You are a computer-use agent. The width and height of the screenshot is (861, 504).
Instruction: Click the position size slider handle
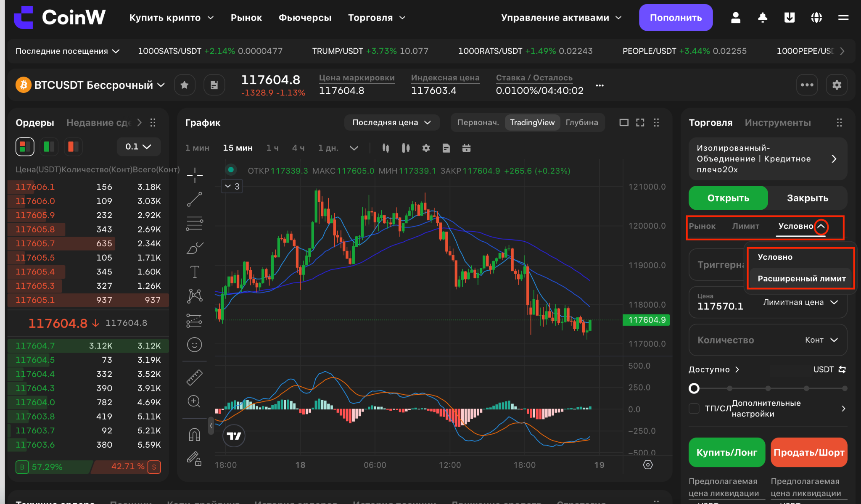(x=694, y=388)
